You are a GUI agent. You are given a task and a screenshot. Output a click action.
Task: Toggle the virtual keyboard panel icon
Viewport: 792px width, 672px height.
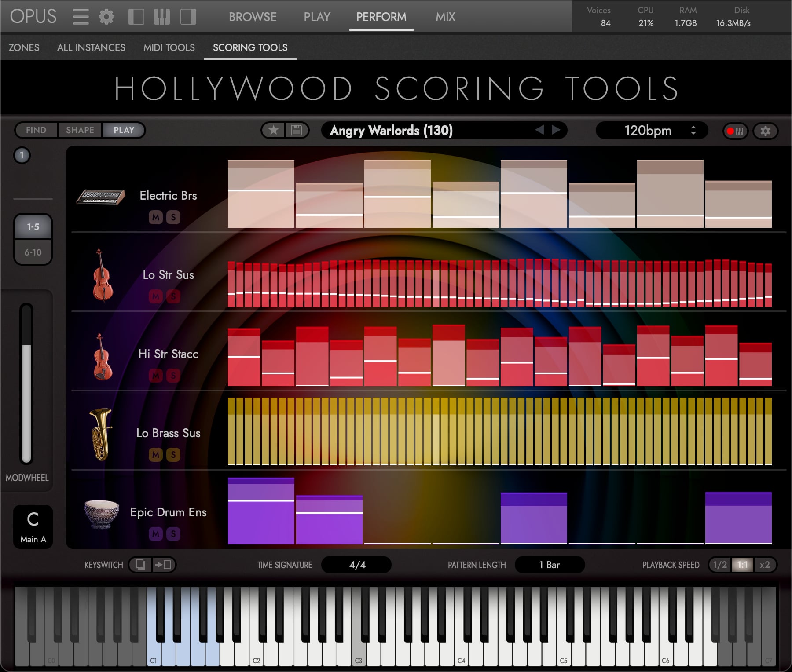click(162, 17)
